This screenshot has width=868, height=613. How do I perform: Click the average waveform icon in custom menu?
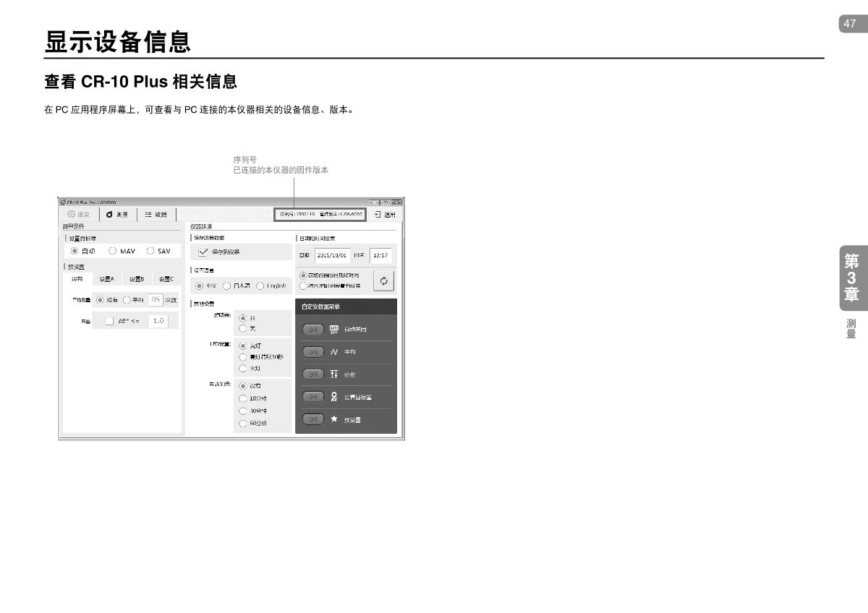(334, 352)
